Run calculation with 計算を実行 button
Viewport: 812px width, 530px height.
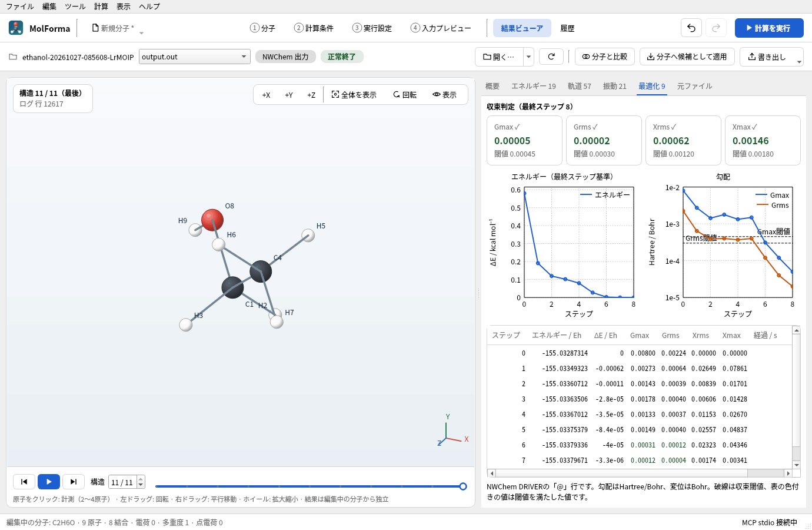769,28
